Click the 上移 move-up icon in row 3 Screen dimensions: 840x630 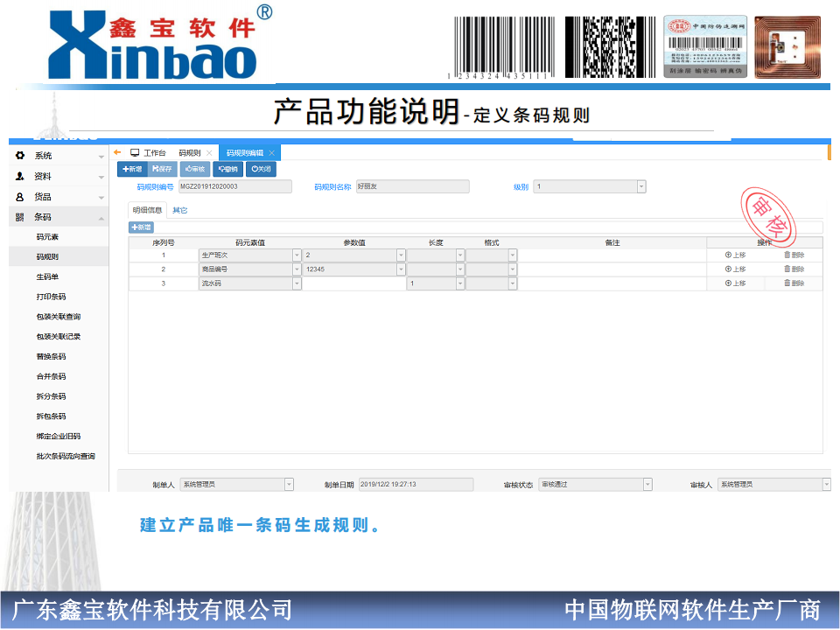pos(728,283)
